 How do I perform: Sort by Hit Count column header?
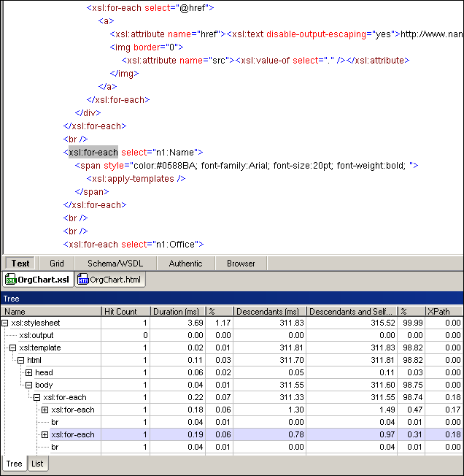(120, 312)
